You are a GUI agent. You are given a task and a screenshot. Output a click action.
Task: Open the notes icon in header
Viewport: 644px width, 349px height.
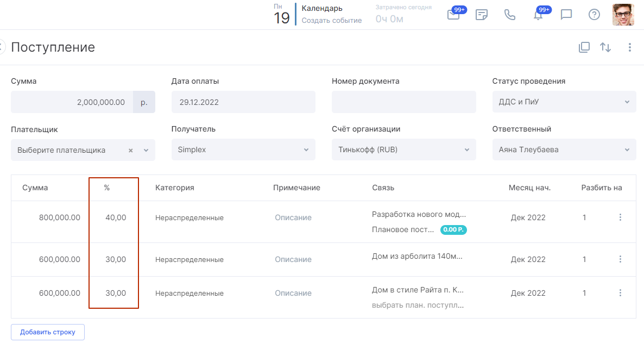[481, 15]
